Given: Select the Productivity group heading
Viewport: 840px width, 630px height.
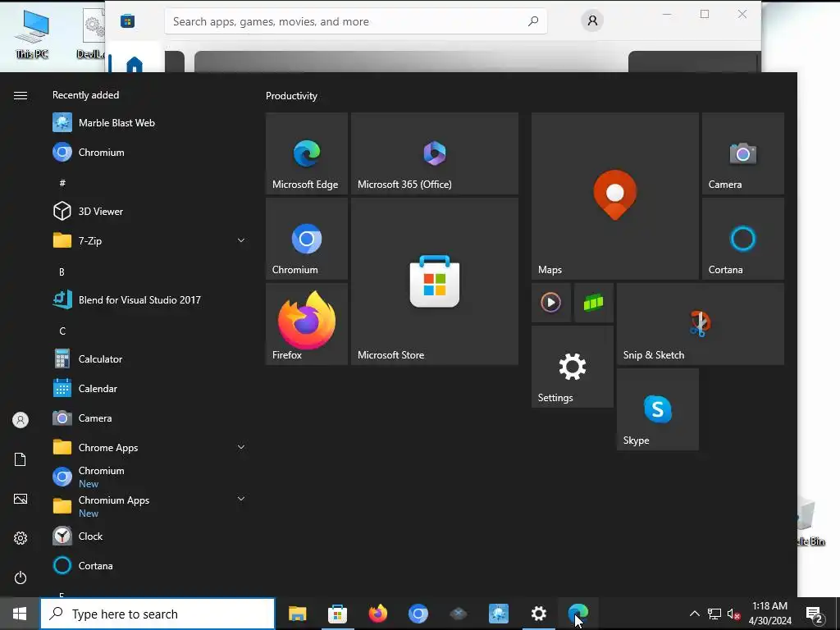Looking at the screenshot, I should click(x=291, y=96).
